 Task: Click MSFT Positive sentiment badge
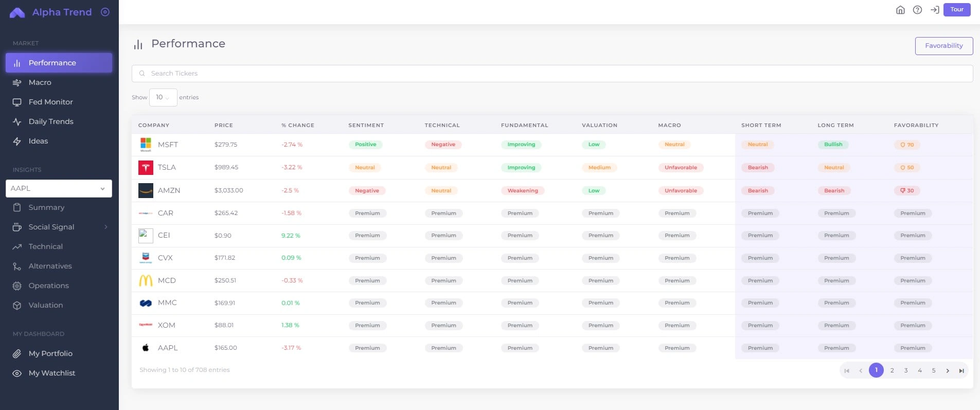click(x=366, y=145)
